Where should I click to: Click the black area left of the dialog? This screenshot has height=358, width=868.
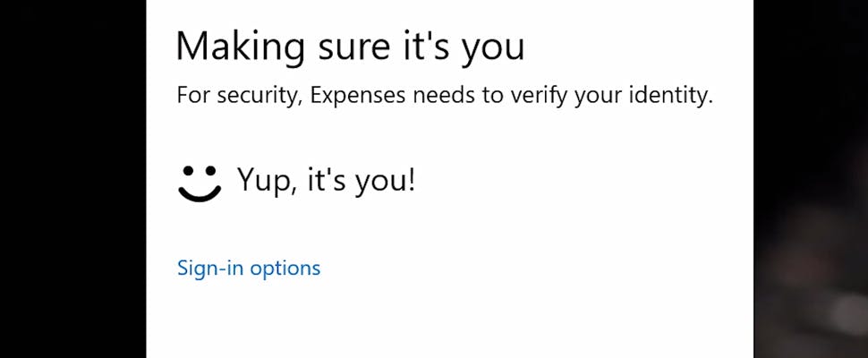tap(72, 179)
